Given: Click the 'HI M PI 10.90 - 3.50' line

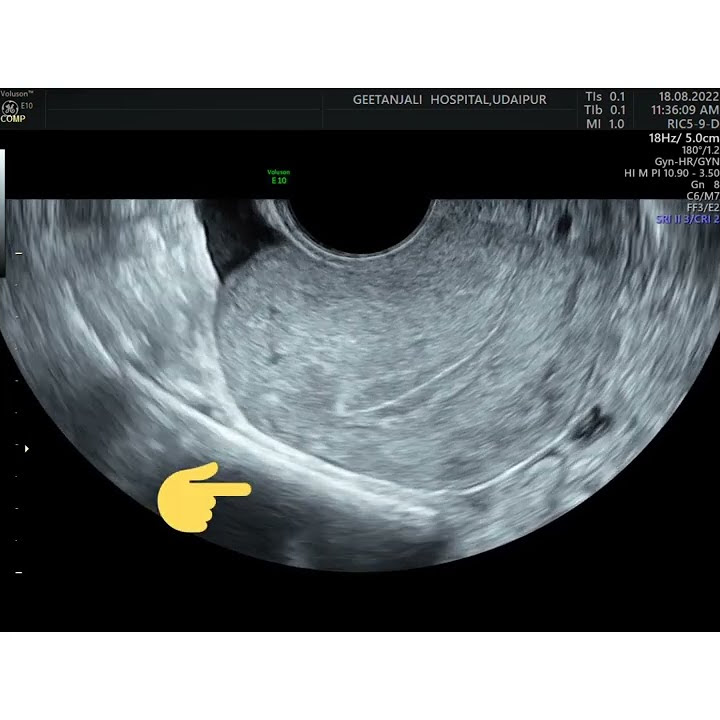Looking at the screenshot, I should tap(671, 173).
